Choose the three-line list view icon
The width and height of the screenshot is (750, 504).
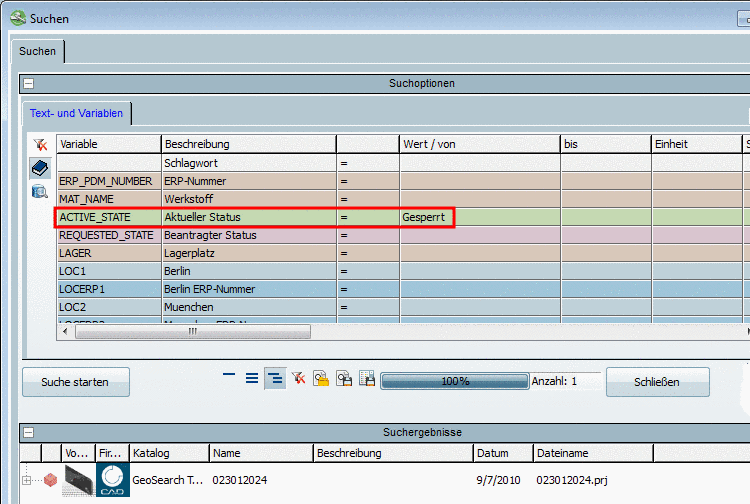pyautogui.click(x=252, y=379)
